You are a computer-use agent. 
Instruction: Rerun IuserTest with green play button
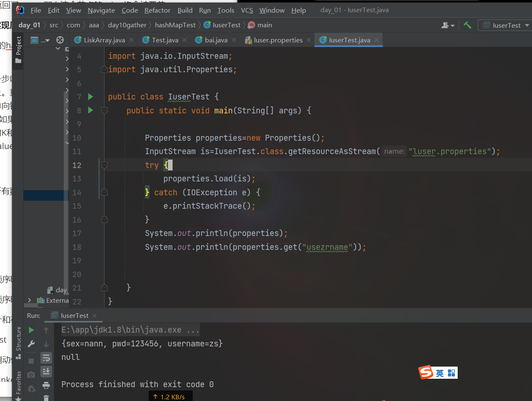31,330
